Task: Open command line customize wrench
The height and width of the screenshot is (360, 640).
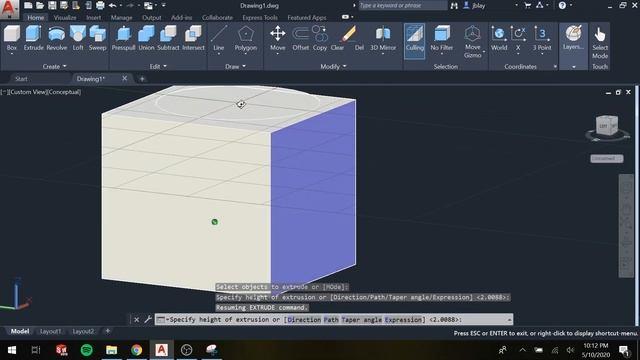Action: coord(148,320)
